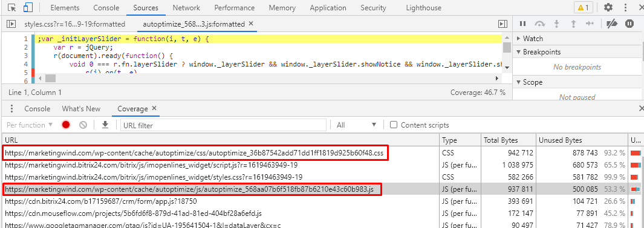The height and width of the screenshot is (228, 644).
Task: Deactivate breakpoints icon
Action: pos(612,24)
